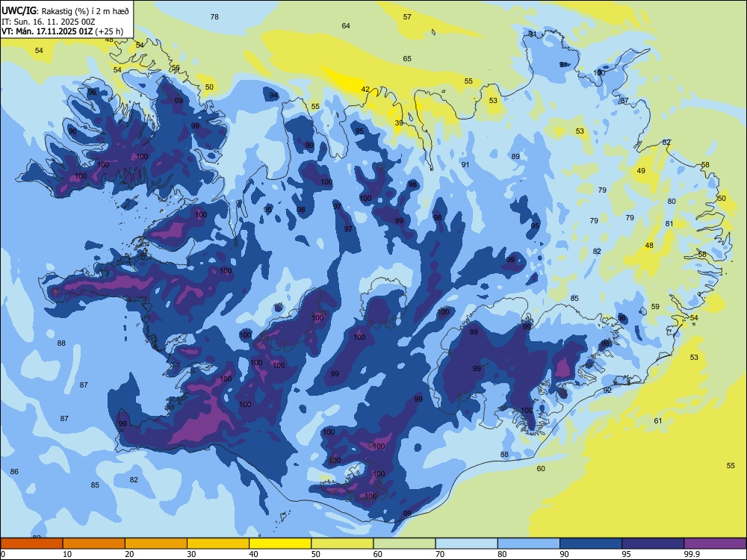Click the legend label '10'
747x560 pixels.
[x=67, y=554]
